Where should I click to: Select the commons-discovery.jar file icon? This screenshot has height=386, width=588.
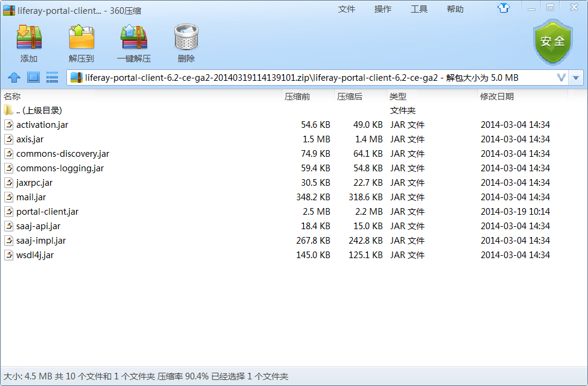(x=8, y=154)
